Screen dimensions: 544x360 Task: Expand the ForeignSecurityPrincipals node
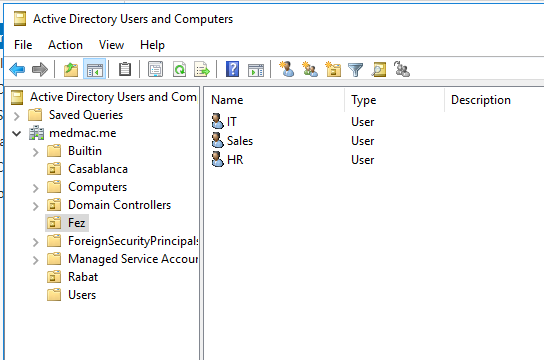pyautogui.click(x=35, y=242)
